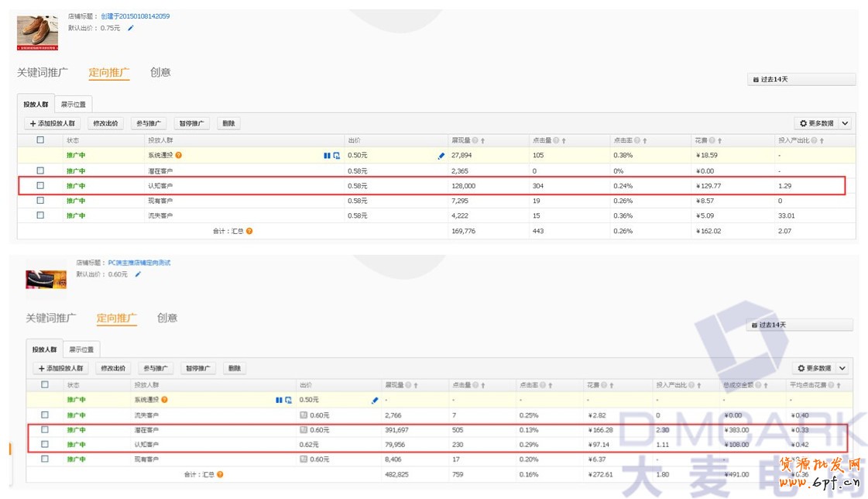Click the edit pencil beside default bid 0.75元

(131, 28)
